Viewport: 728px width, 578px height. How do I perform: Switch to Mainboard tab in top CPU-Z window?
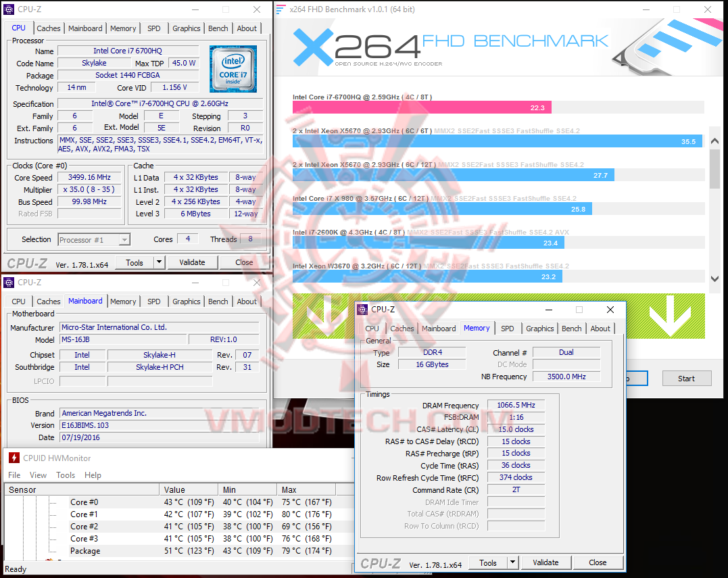(85, 28)
